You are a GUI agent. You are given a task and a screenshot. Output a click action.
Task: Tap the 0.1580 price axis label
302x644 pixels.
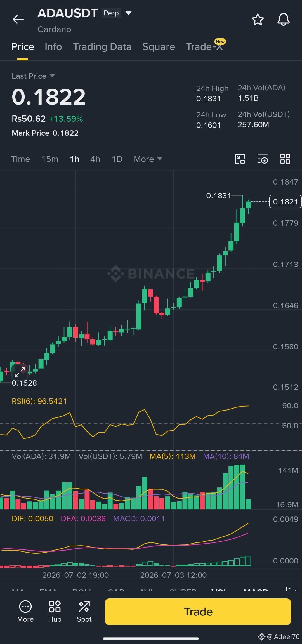286,346
